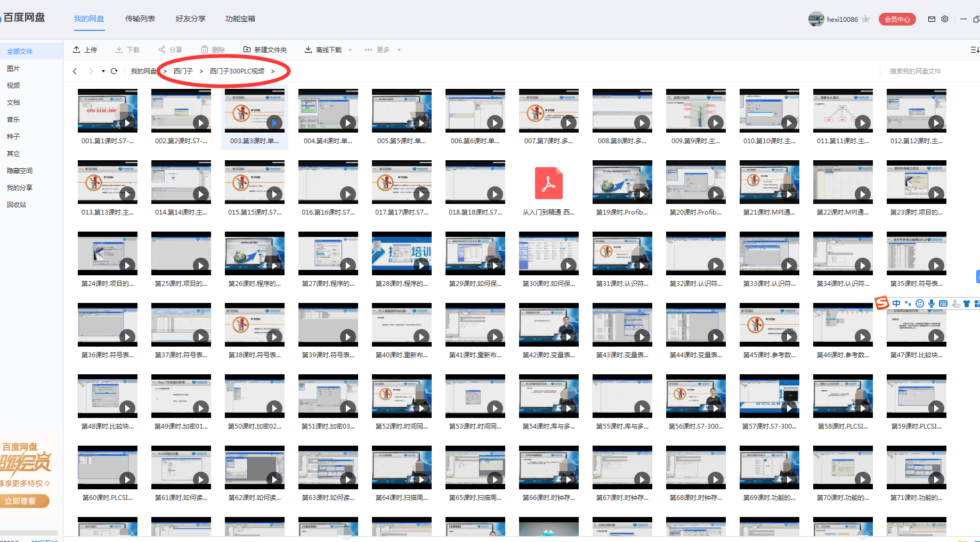Select 全部文件 in the sidebar
Screen dimensions: 980x542
[x=31, y=51]
